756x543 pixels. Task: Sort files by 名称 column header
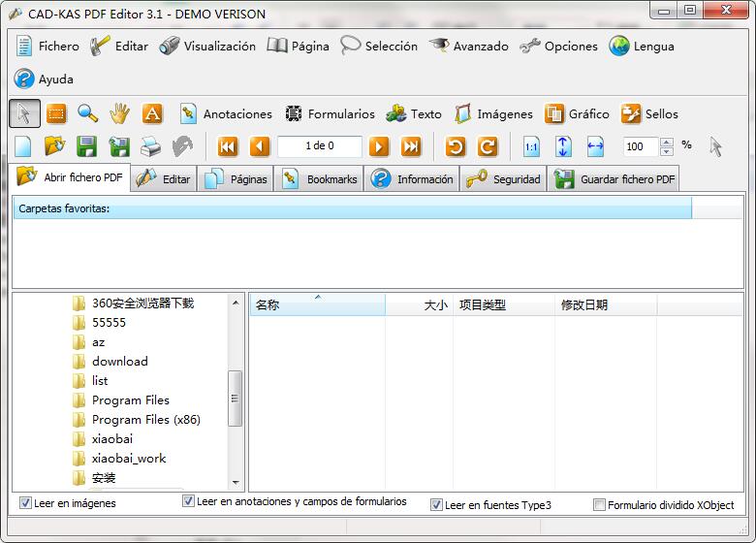316,305
